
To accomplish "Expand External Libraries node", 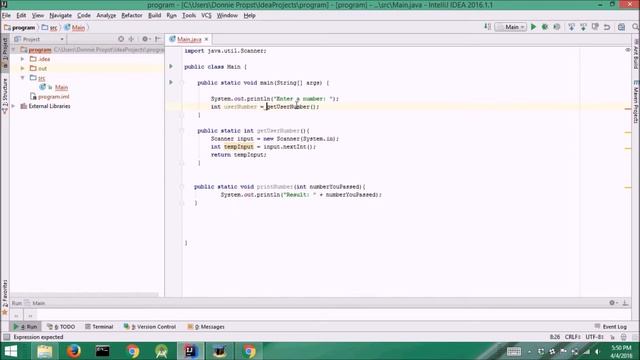I will [13, 106].
